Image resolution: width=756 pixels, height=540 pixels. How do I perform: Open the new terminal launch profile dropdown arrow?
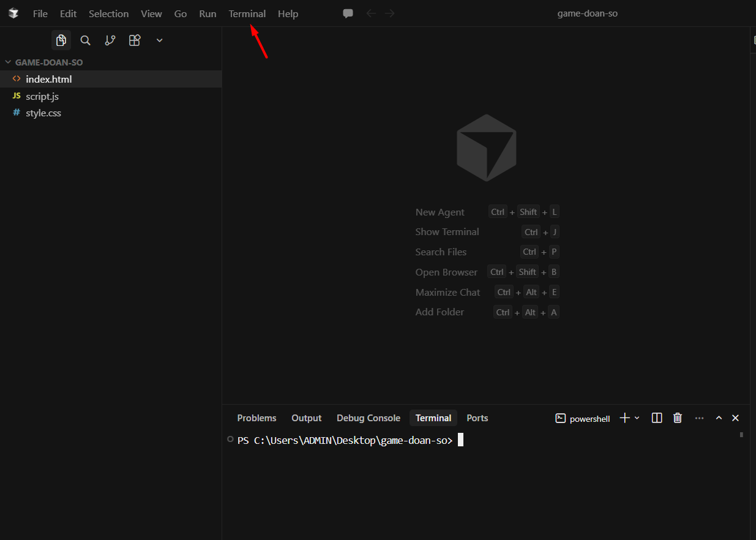point(637,418)
